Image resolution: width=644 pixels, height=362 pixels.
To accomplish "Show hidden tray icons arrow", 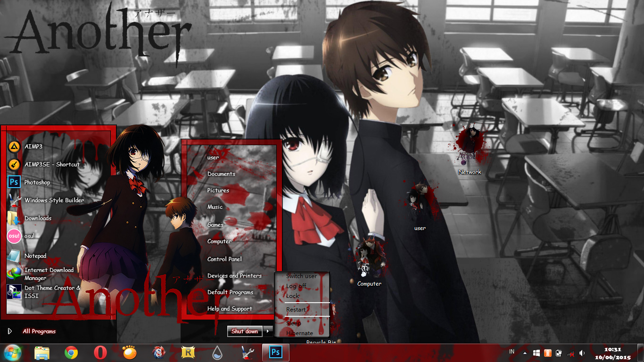I will pos(525,353).
